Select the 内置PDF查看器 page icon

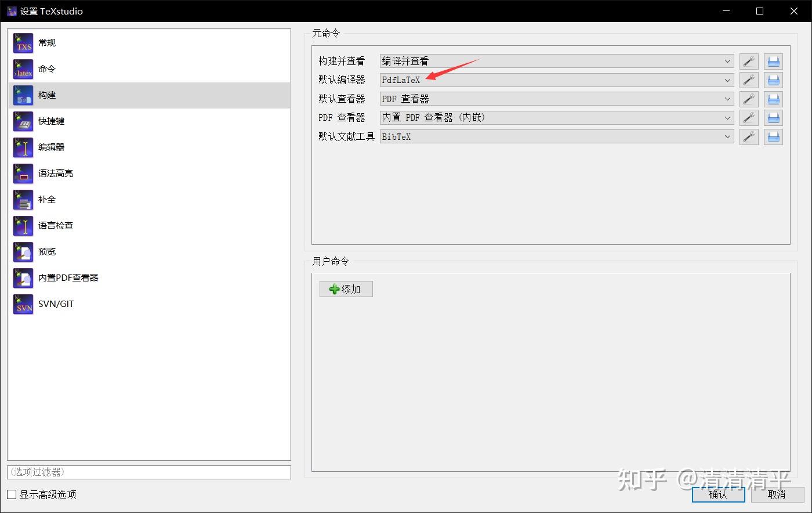click(23, 277)
